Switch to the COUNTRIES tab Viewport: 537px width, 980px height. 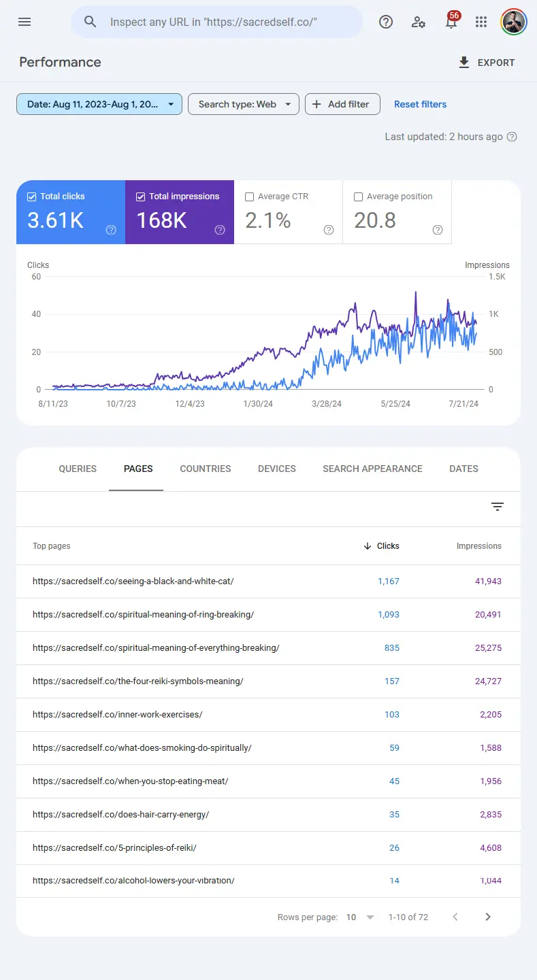(206, 469)
